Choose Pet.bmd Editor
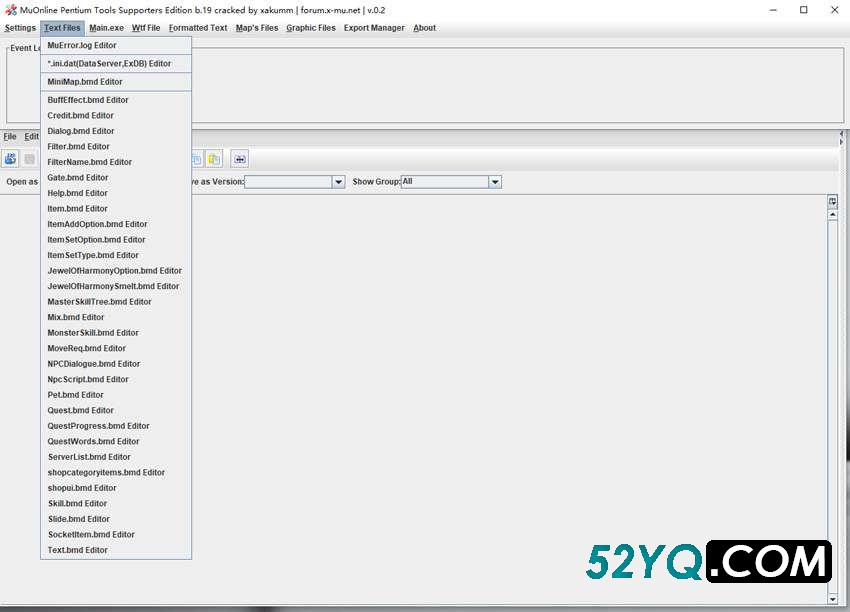 point(116,395)
